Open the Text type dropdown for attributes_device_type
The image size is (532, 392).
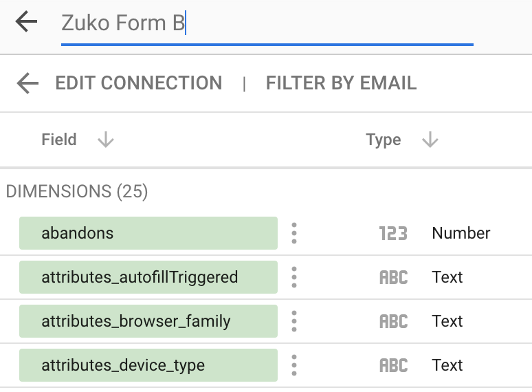447,366
